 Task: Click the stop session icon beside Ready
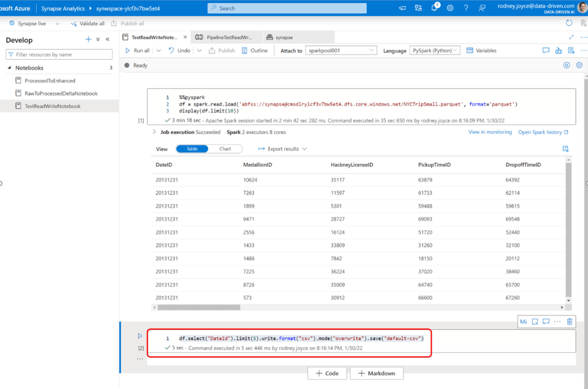[566, 65]
